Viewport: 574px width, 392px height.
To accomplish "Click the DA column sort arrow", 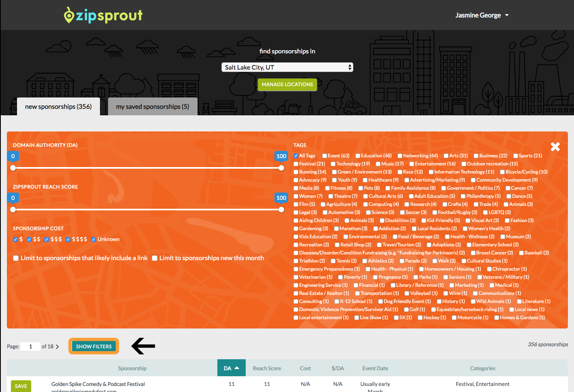I will (237, 368).
